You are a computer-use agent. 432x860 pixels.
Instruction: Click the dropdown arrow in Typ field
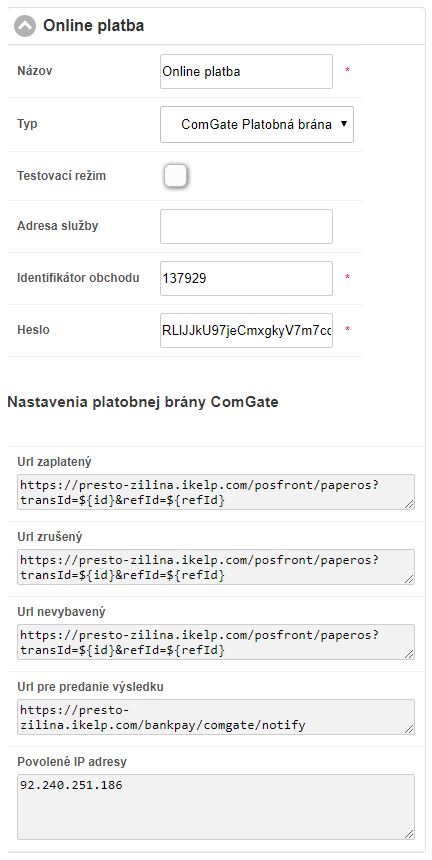(x=344, y=124)
